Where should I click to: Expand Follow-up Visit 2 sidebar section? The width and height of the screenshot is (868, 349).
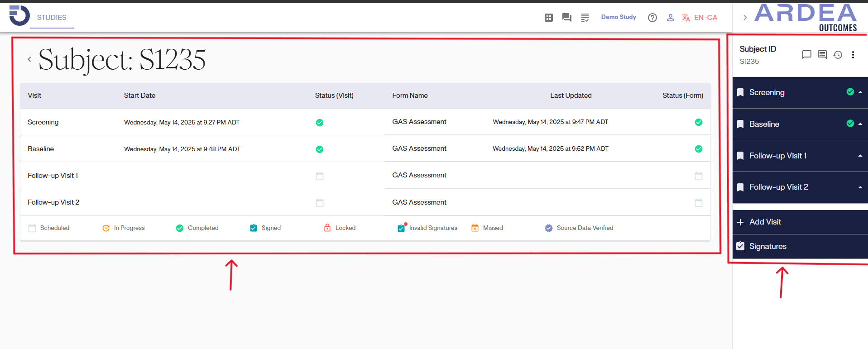tap(860, 187)
